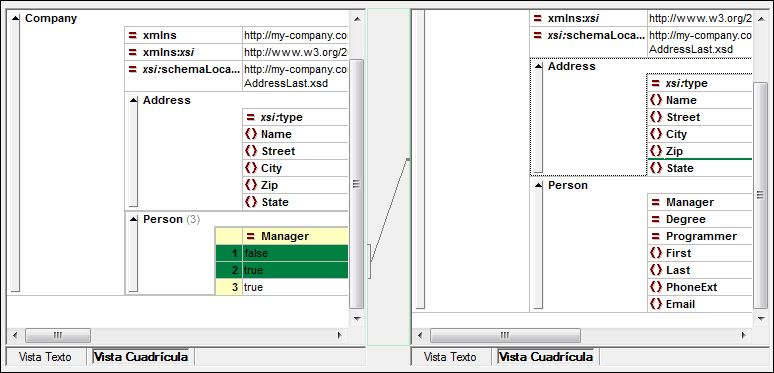
Task: Click the Zip element icon in left pane
Action: click(251, 185)
